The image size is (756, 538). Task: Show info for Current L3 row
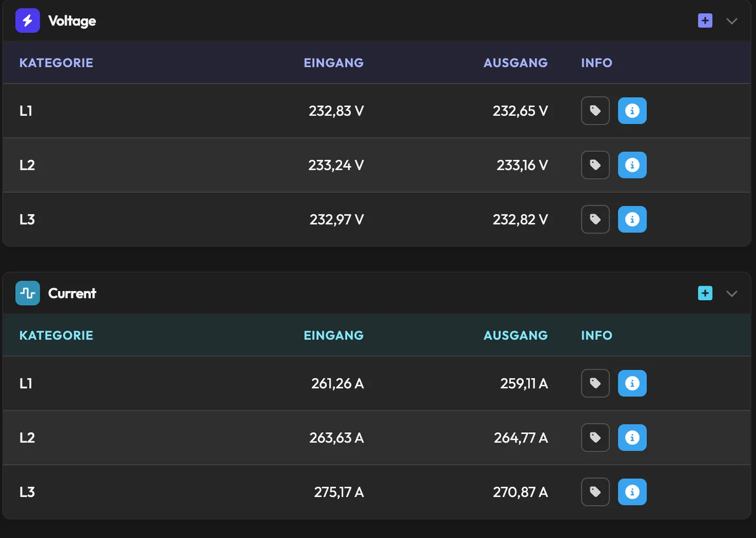pyautogui.click(x=632, y=492)
